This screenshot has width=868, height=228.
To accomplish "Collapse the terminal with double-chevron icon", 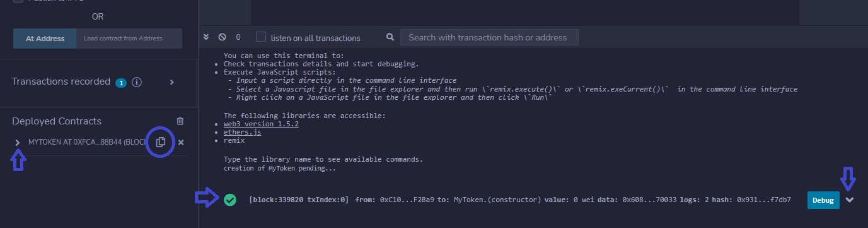I will pyautogui.click(x=206, y=37).
